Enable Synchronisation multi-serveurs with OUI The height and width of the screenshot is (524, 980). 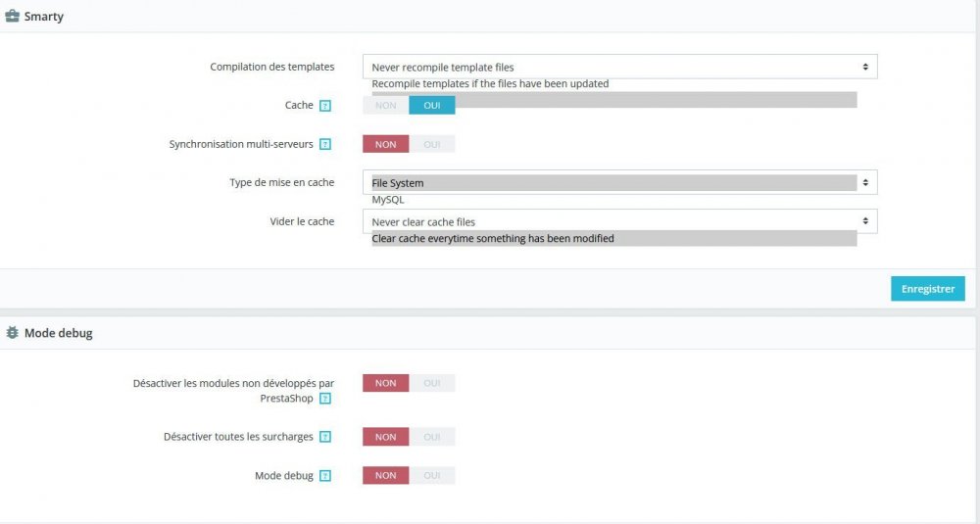point(432,144)
